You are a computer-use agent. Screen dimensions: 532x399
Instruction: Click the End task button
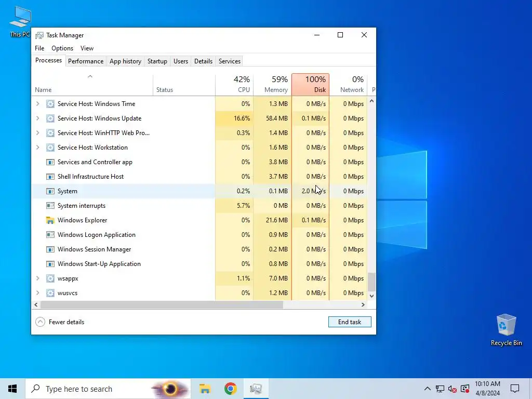350,322
